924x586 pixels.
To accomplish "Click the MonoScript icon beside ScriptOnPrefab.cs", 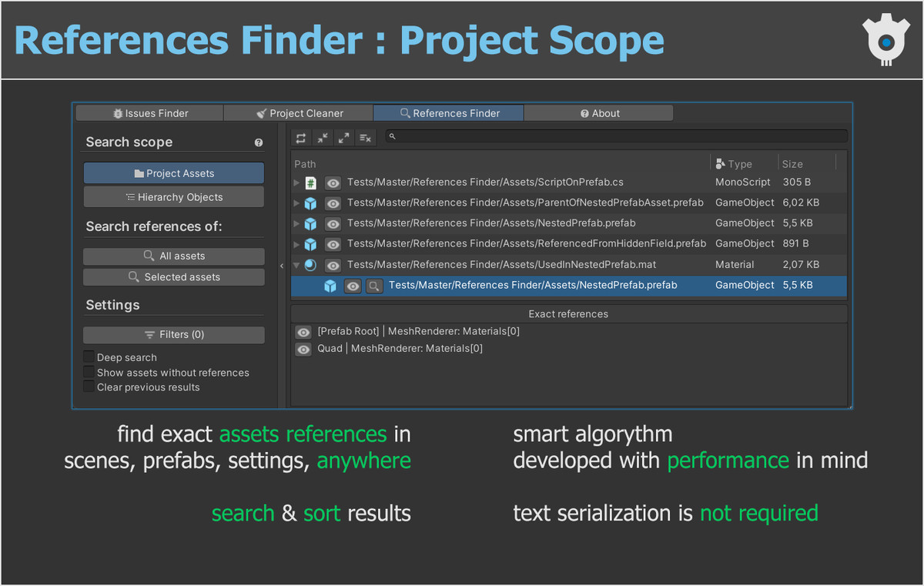I will (x=311, y=182).
